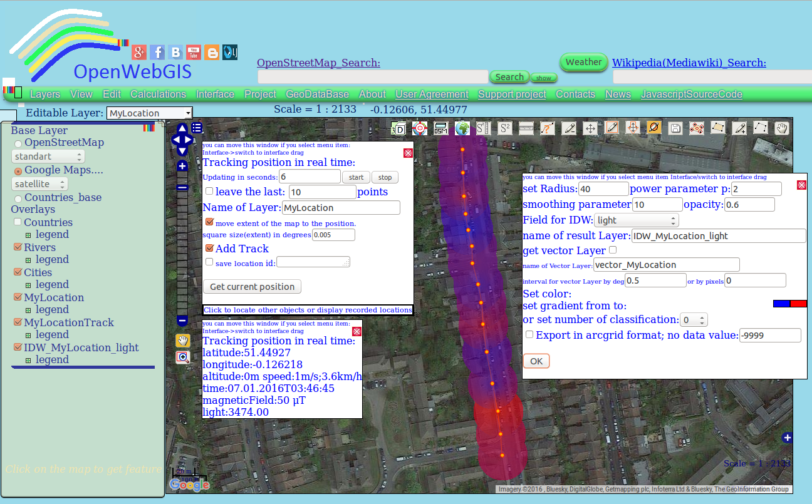
Task: Open the Interface menu
Action: [x=215, y=95]
